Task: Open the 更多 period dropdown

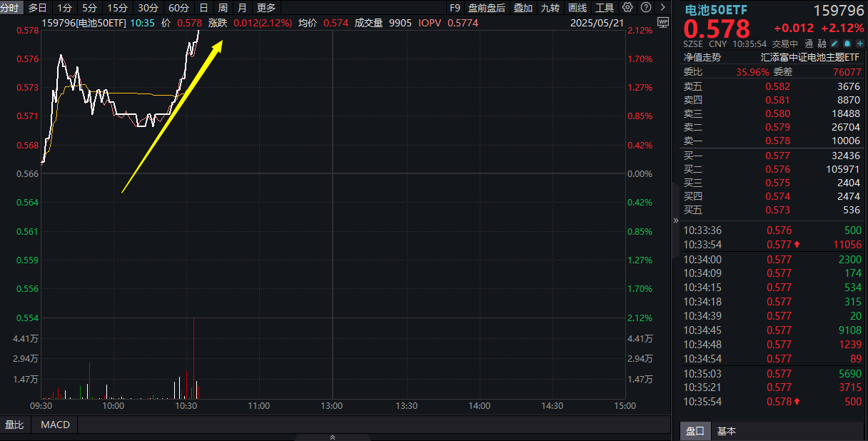Action: coord(265,8)
